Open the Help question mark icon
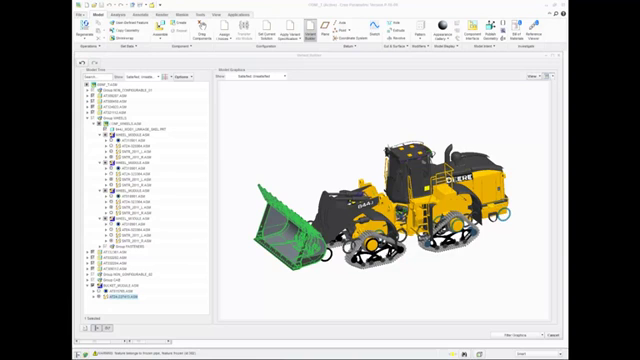 (x=563, y=14)
